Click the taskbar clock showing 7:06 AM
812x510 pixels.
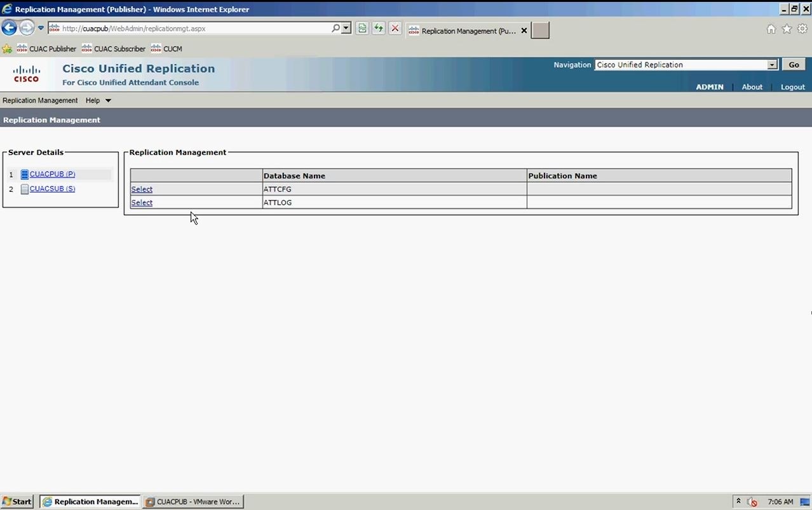780,502
